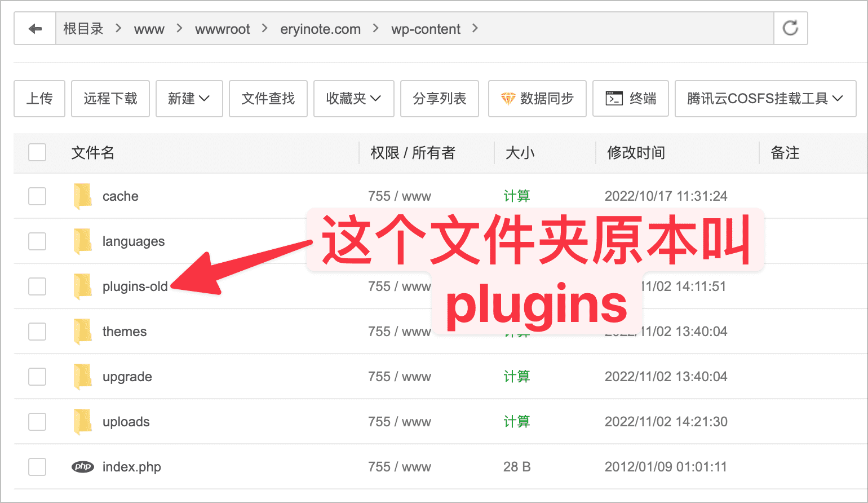The width and height of the screenshot is (868, 503).
Task: Click timestamp 2022/10/17 11:31:24
Action: click(666, 196)
